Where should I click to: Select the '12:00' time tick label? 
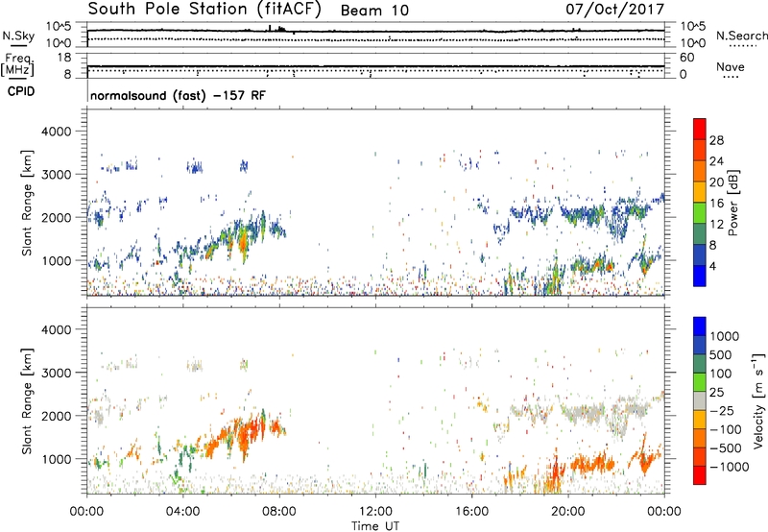375,512
